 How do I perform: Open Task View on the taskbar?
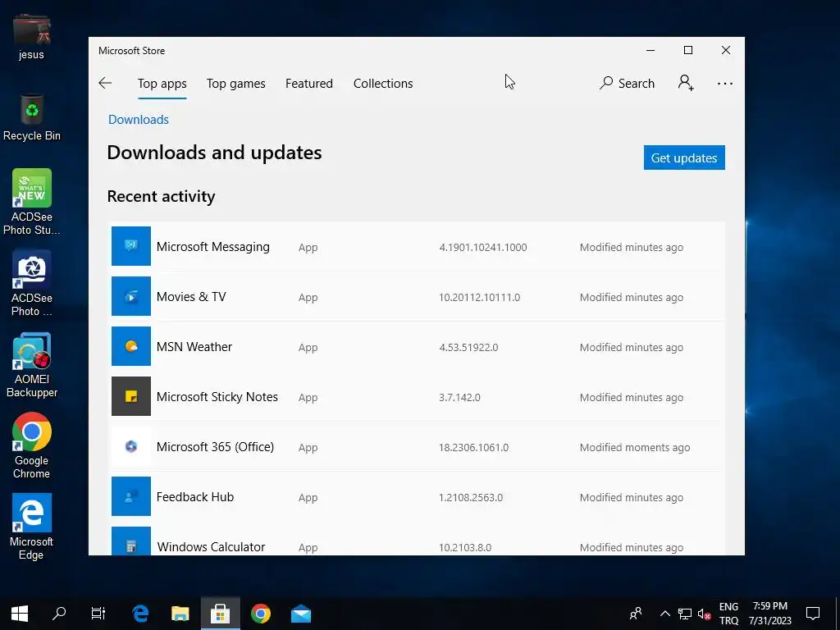tap(98, 614)
